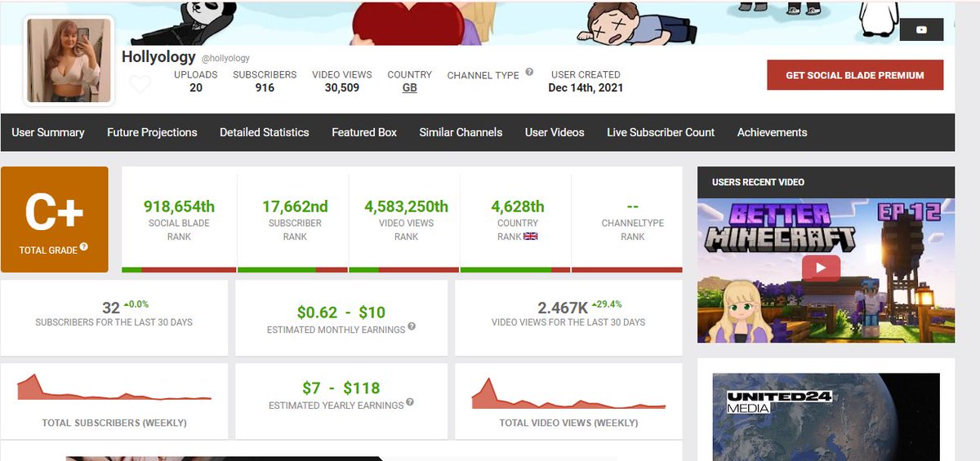The width and height of the screenshot is (980, 461).
Task: Click the United24 Media advertisement
Action: 826,417
